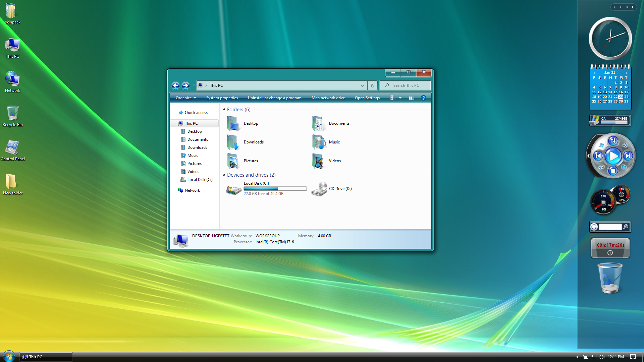Click the Back navigation arrow
The image size is (644, 362).
pyautogui.click(x=175, y=85)
